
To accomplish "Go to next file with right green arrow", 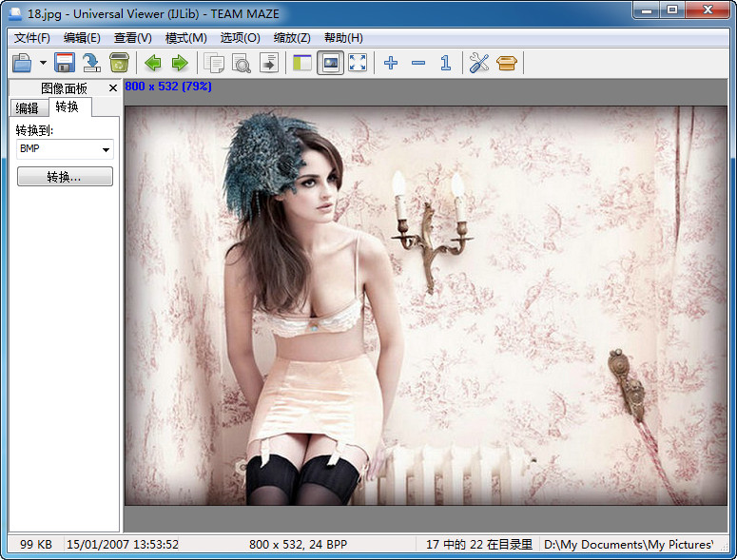I will [x=180, y=63].
